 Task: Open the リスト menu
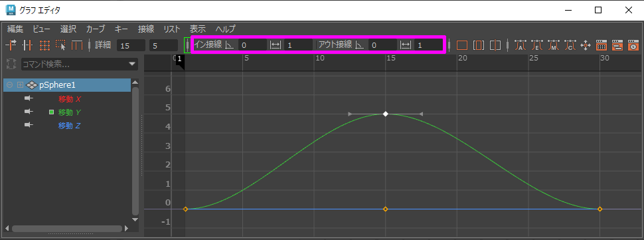click(x=172, y=29)
